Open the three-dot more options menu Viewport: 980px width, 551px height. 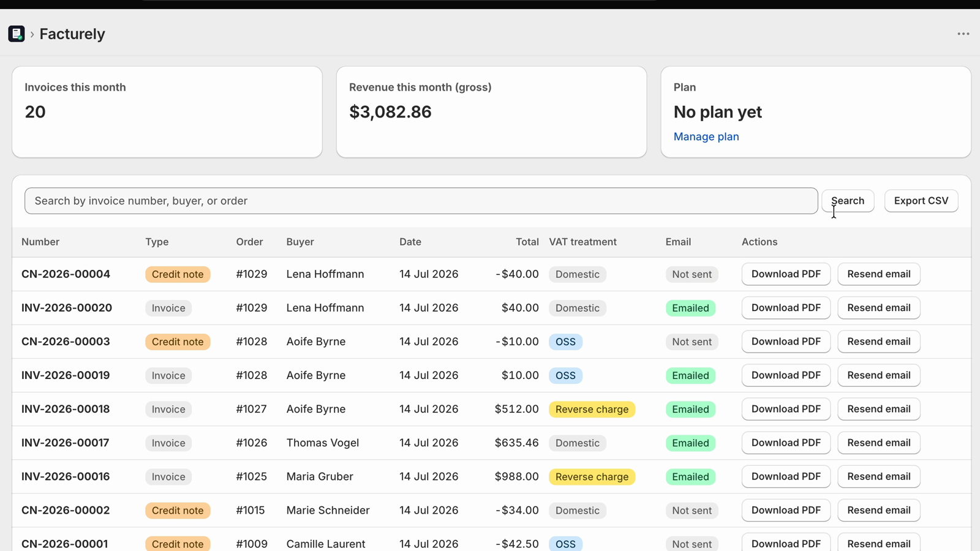point(963,34)
